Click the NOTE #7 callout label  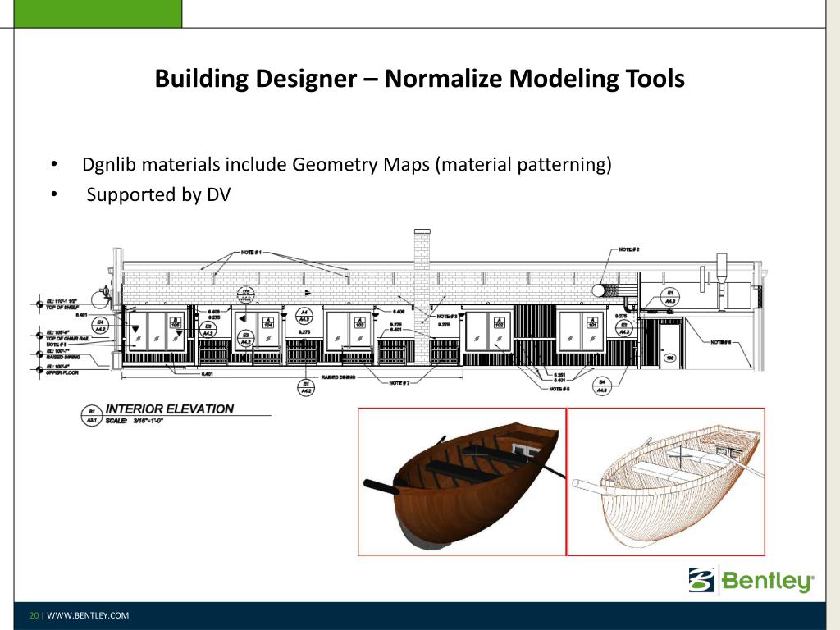click(399, 382)
